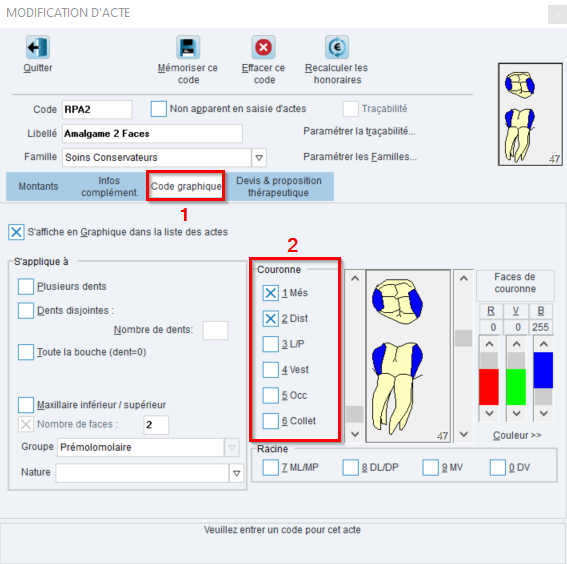This screenshot has height=564, width=567.
Task: Open the Groupe dropdown arrow
Action: (232, 448)
